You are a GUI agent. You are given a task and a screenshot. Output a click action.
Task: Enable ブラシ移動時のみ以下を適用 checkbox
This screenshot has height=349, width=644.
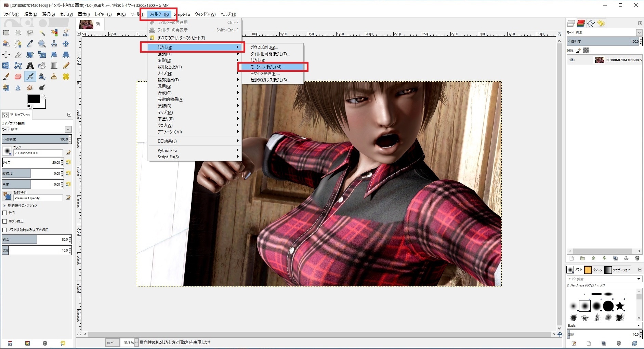(x=5, y=230)
